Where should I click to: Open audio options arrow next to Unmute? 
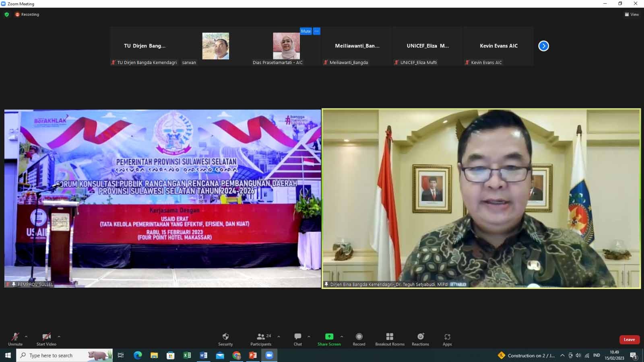(26, 337)
